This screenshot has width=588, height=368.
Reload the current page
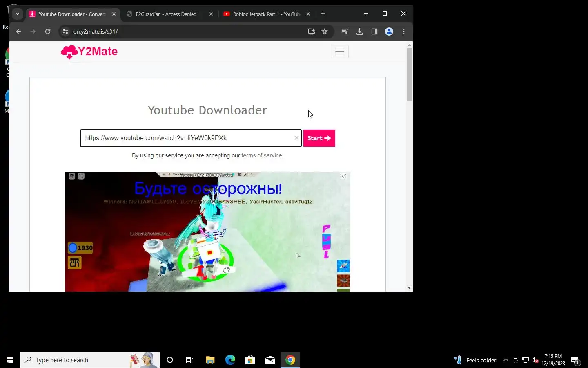coord(48,31)
